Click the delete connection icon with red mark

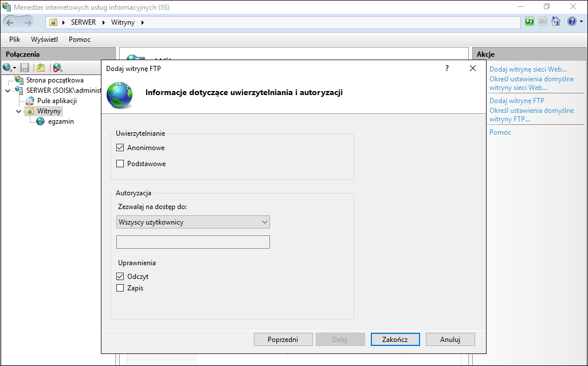57,68
